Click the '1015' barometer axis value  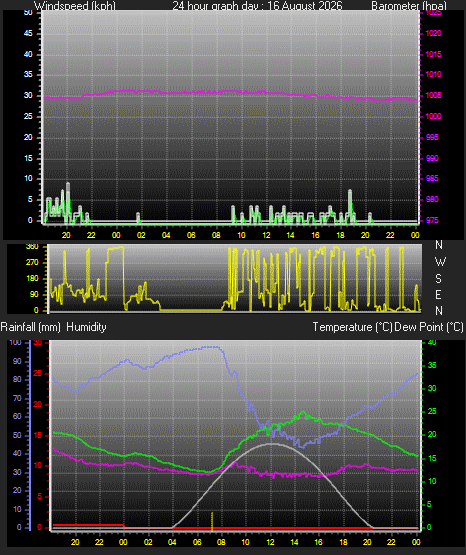pos(433,54)
